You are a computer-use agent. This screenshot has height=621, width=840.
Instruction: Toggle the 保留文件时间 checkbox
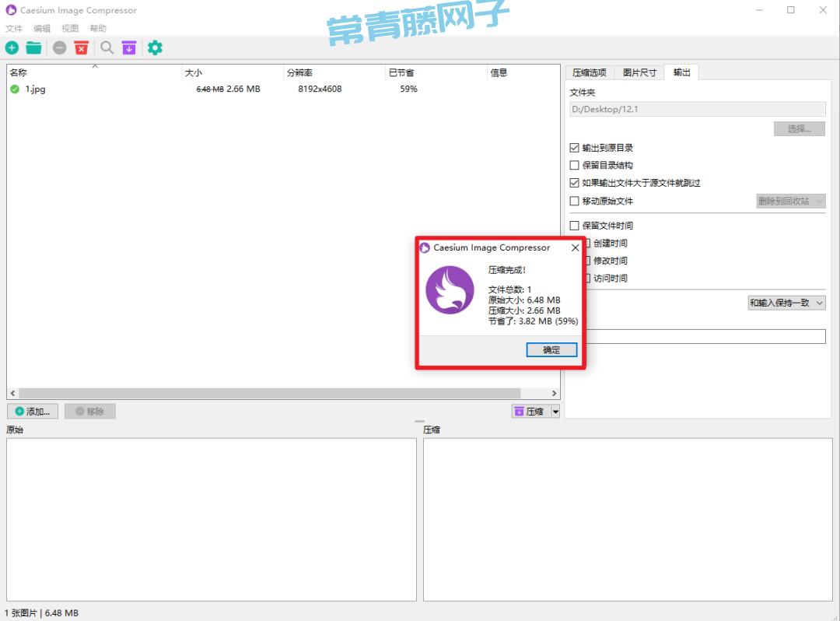(575, 226)
